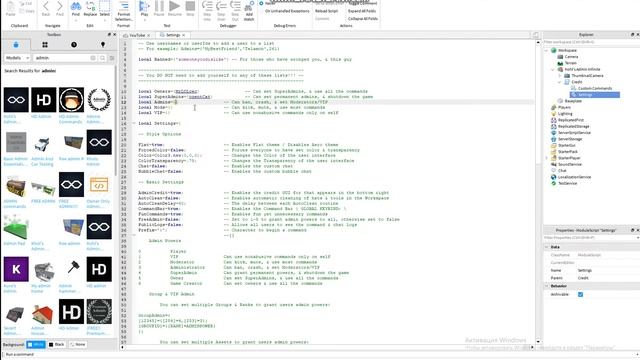Click the Step Out debugger icon
The height and width of the screenshot is (360, 640).
[x=235, y=11]
